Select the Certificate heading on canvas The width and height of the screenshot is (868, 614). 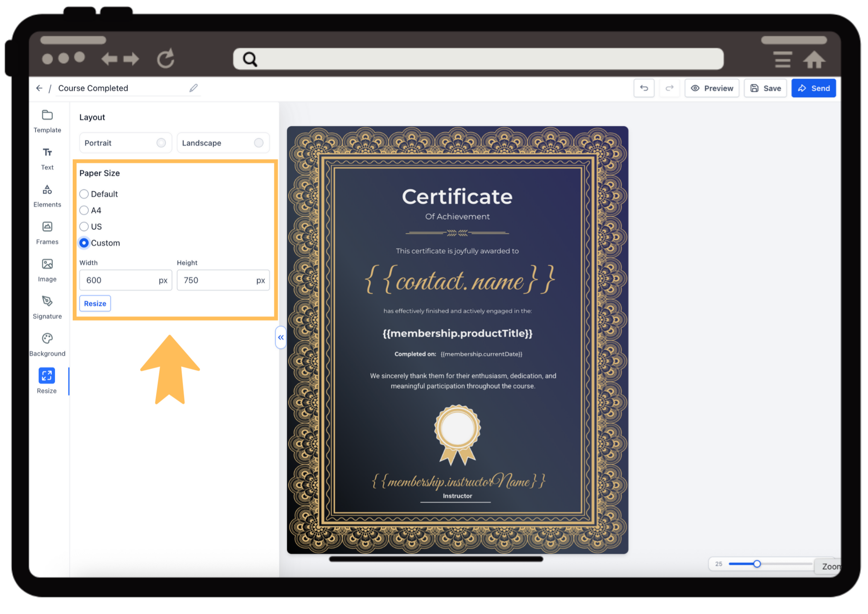click(x=457, y=197)
